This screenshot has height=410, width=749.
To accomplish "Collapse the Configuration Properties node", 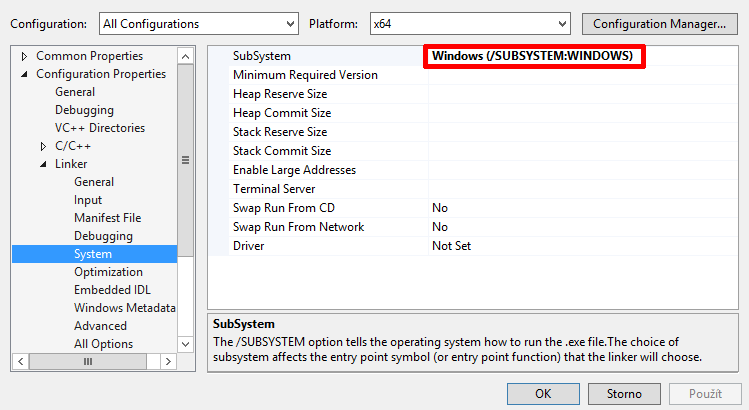I will click(x=25, y=74).
